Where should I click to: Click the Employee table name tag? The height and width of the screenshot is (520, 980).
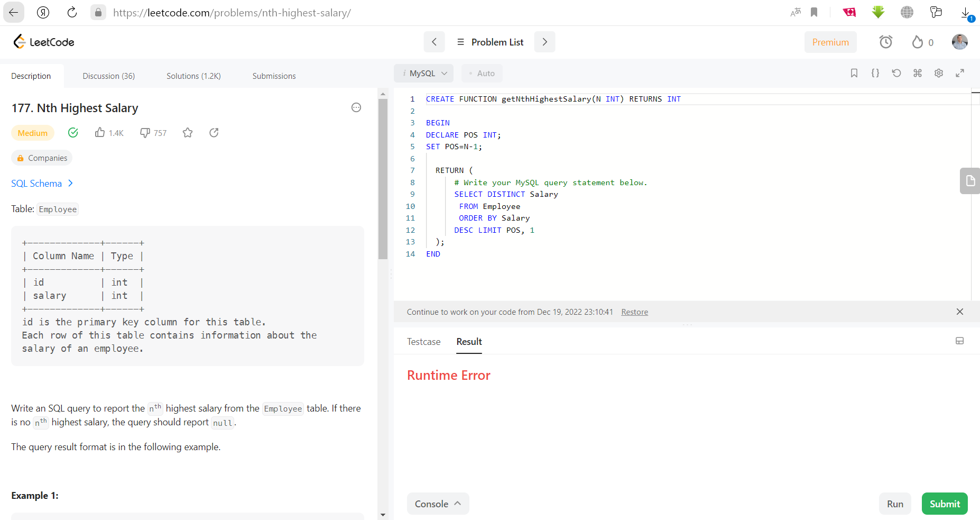pyautogui.click(x=58, y=209)
